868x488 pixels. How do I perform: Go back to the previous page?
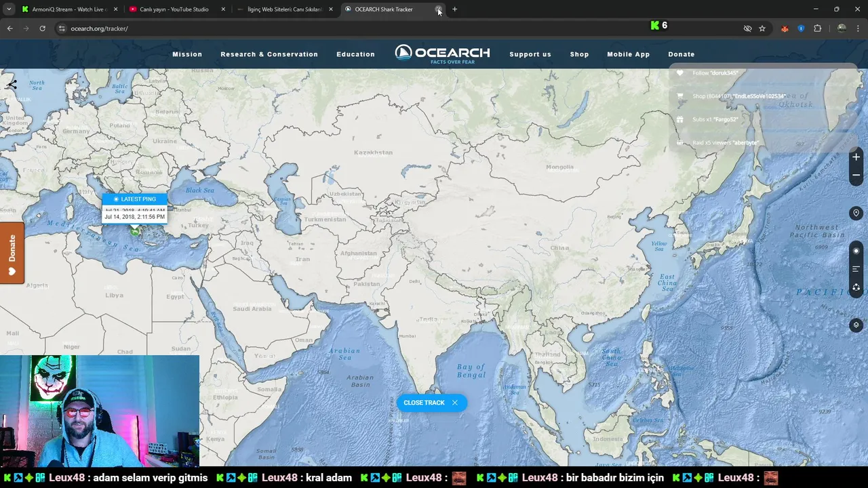click(9, 28)
